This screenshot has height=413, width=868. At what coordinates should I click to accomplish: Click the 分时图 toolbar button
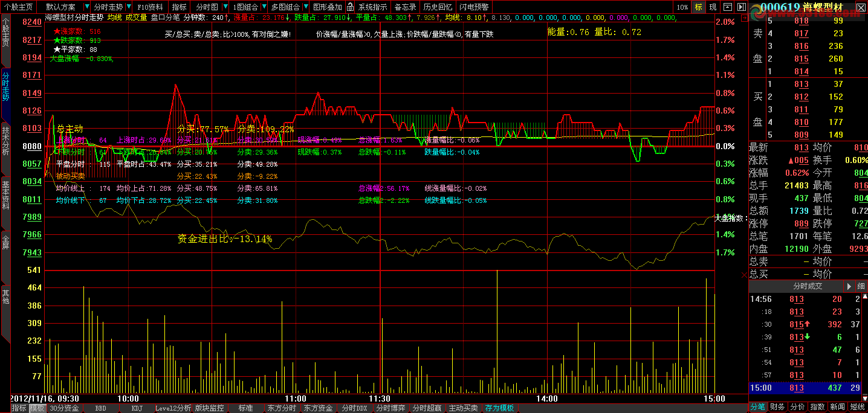(x=207, y=7)
